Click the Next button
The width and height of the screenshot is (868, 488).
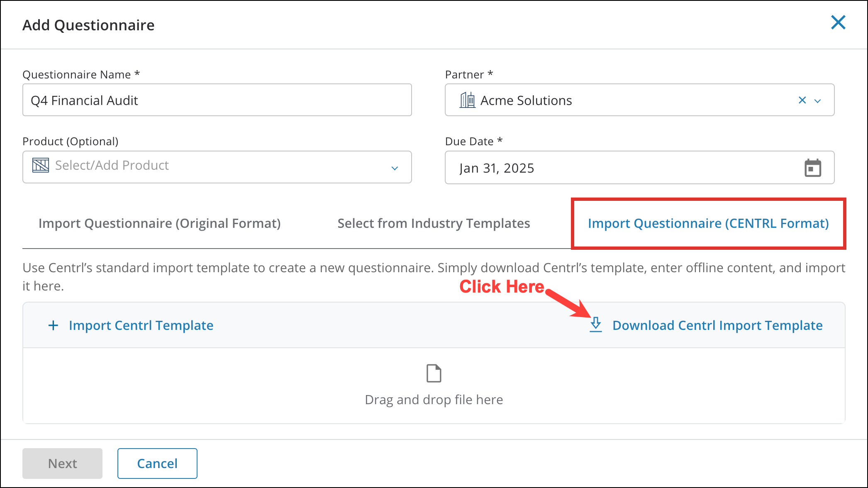(x=62, y=463)
